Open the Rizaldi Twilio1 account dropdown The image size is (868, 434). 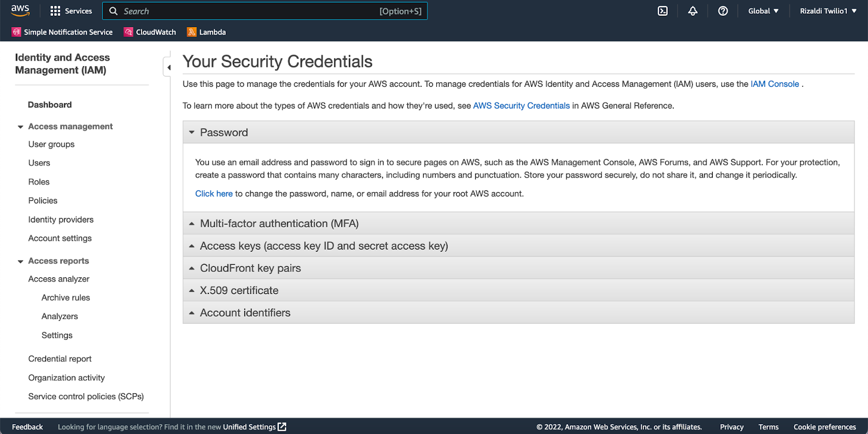[x=828, y=11]
